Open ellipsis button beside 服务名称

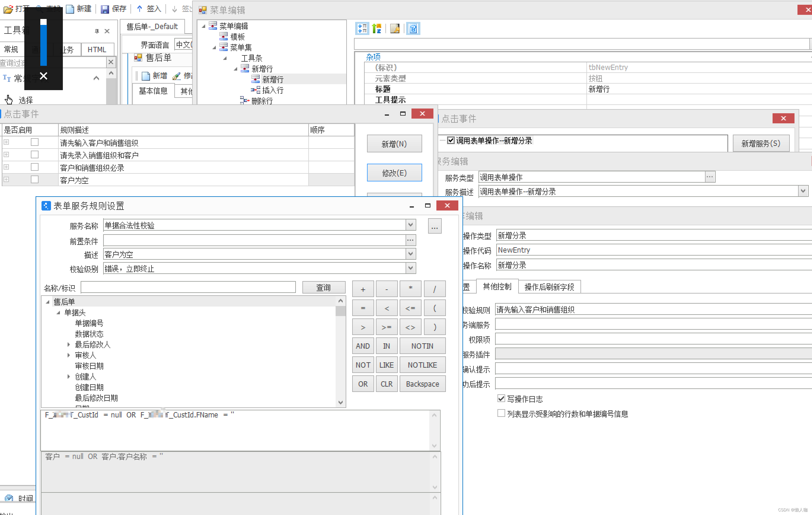pos(434,226)
